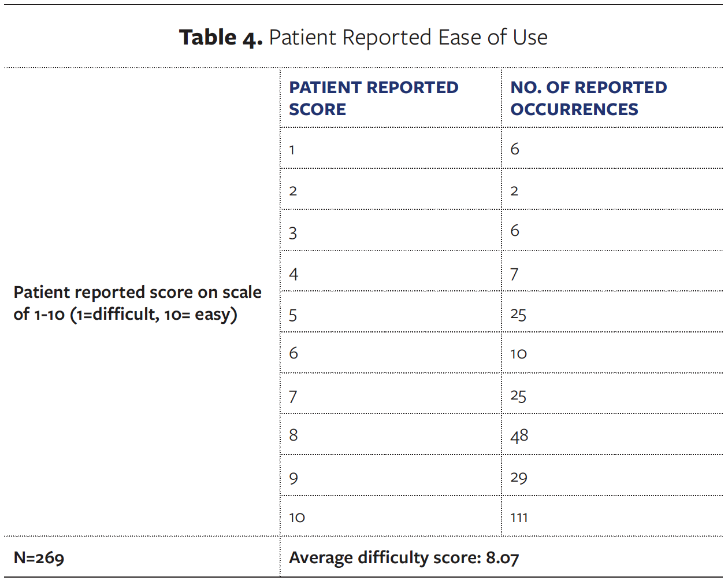This screenshot has height=584, width=728.
Task: Click the patient score cell showing 1
Action: (x=292, y=150)
